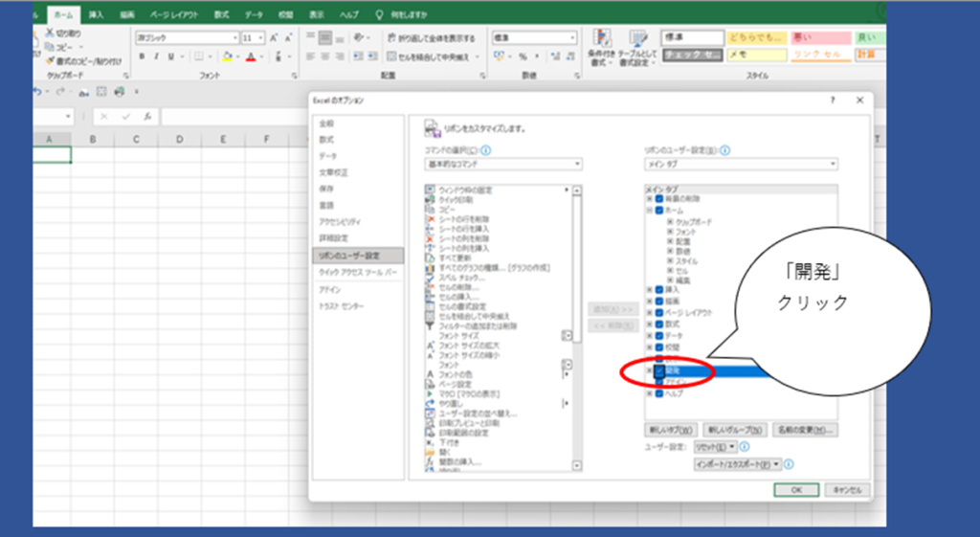Open the リボンのユーザー設定 メイン タブ dropdown
Viewport: 980px width, 537px height.
(x=741, y=164)
